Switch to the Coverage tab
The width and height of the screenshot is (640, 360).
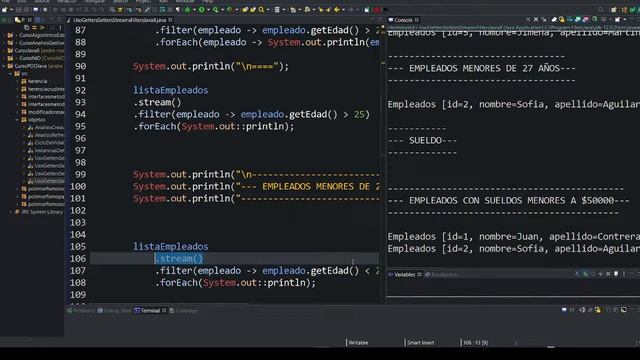[184, 311]
